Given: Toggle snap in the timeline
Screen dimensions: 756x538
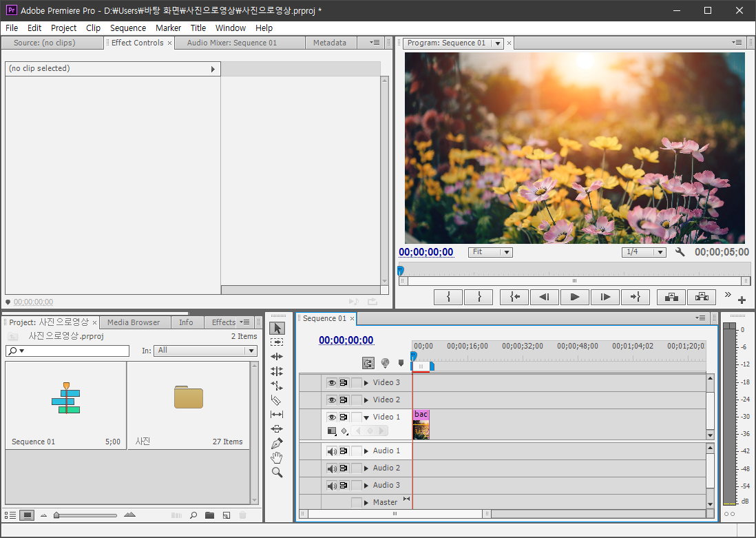Looking at the screenshot, I should [x=368, y=363].
